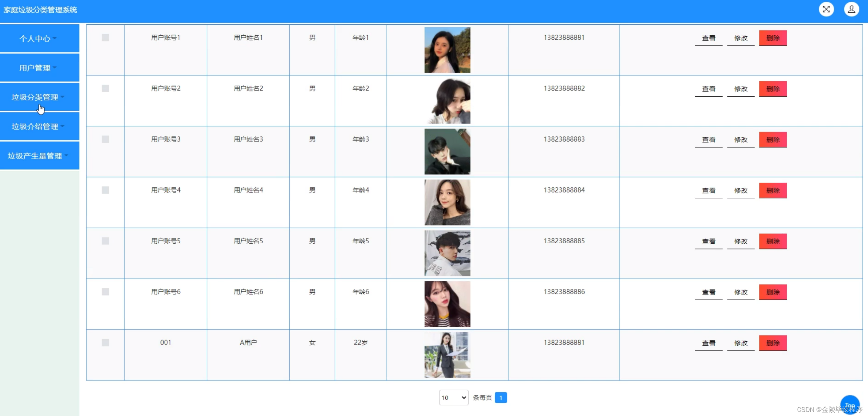This screenshot has width=868, height=416.
Task: Open avatar photo of 用户账号1
Action: click(447, 50)
